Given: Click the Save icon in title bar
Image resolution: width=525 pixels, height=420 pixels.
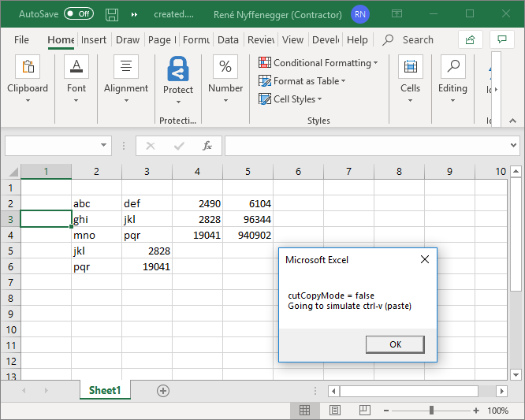Looking at the screenshot, I should point(112,14).
